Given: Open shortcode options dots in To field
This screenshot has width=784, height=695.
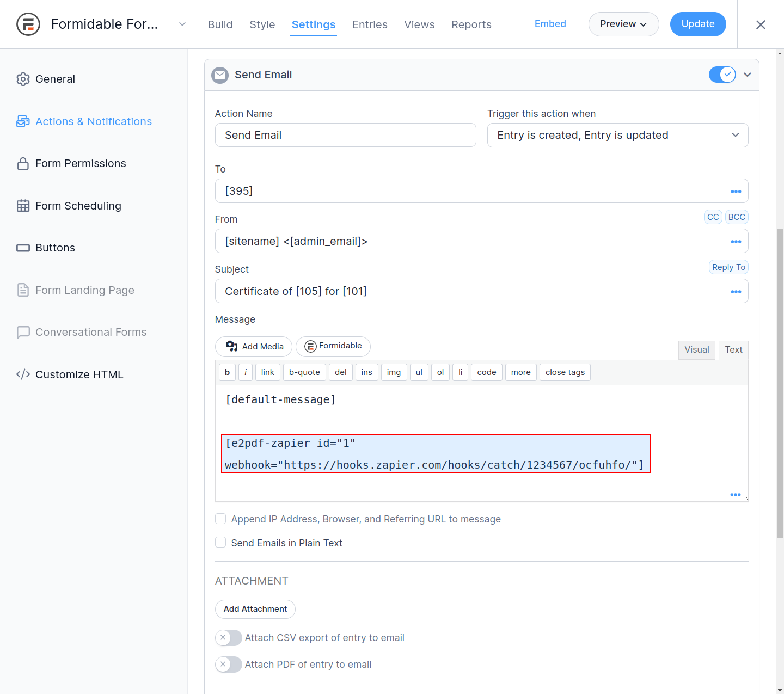Looking at the screenshot, I should click(x=736, y=192).
